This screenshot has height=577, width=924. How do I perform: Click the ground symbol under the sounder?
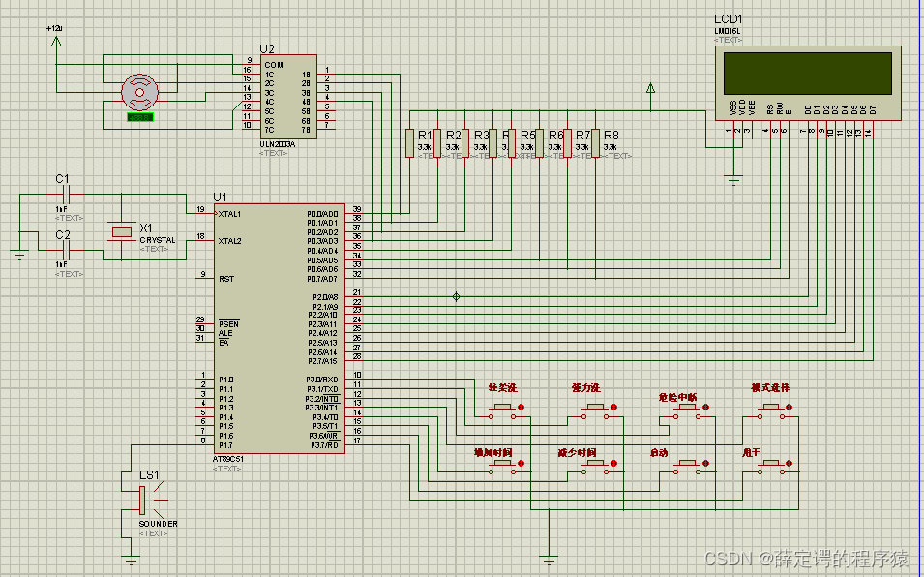[x=131, y=560]
